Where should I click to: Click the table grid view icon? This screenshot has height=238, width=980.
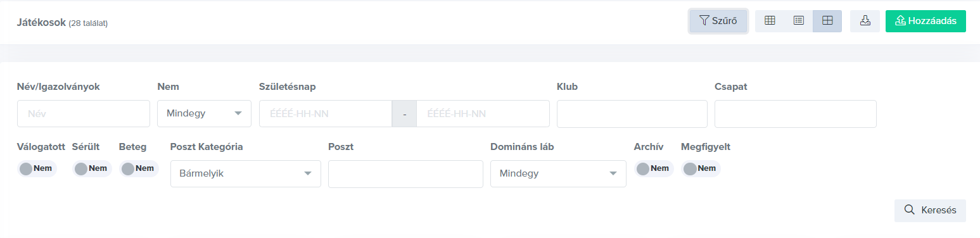pos(770,21)
